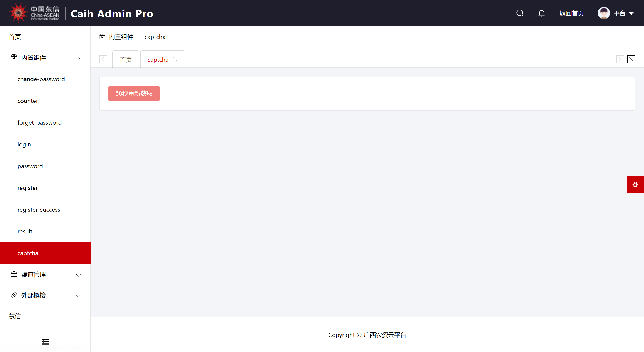
Task: Click the China-ASEAN Information Harbor logo
Action: point(34,13)
